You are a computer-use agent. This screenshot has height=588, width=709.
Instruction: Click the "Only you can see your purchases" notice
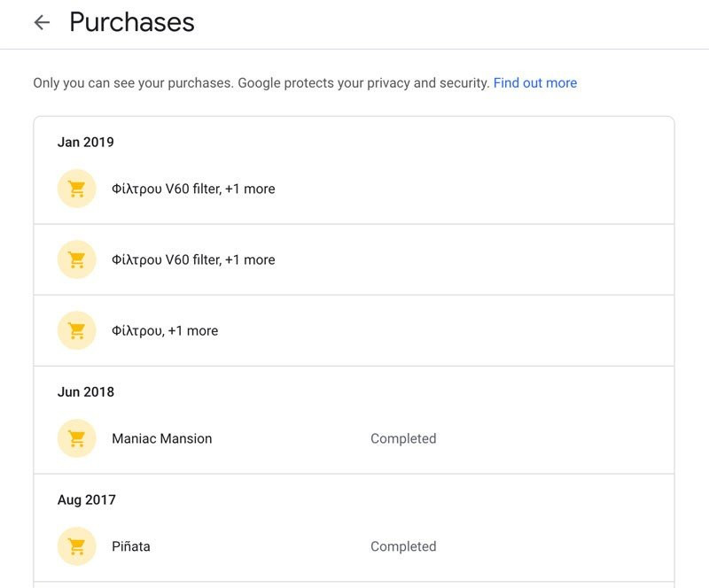(133, 83)
